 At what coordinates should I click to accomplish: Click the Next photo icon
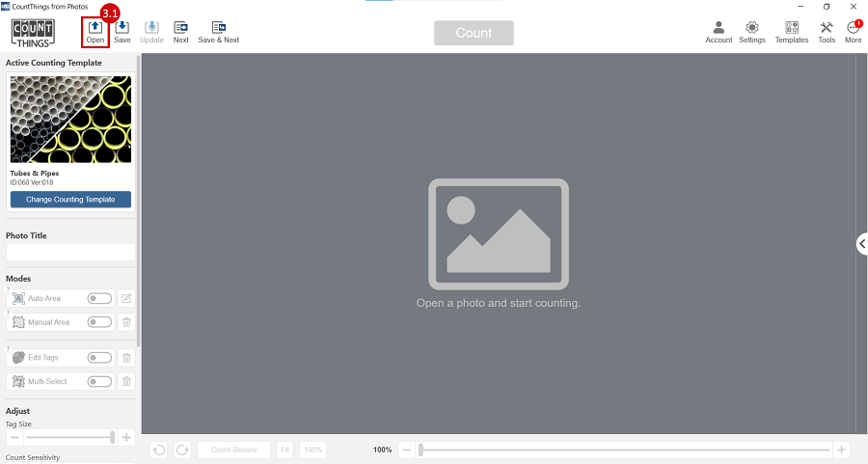[x=181, y=28]
